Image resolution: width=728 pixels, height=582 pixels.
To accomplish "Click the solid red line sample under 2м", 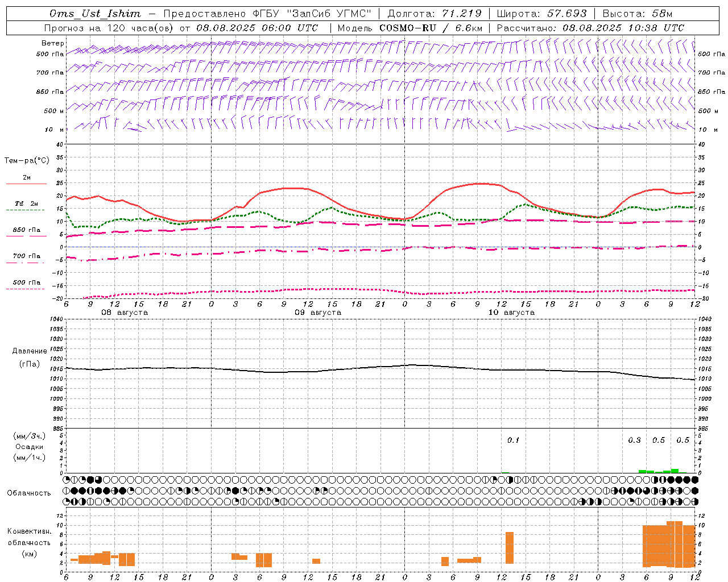I will click(26, 184).
